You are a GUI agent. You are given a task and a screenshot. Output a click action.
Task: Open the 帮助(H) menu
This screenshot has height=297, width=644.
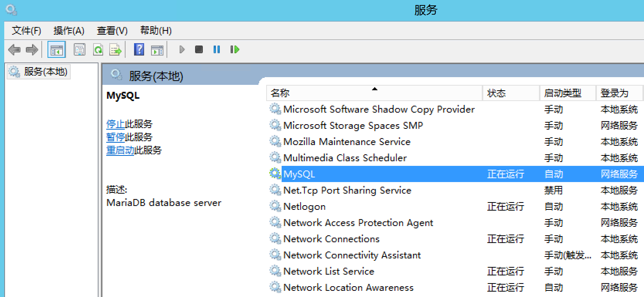[156, 30]
